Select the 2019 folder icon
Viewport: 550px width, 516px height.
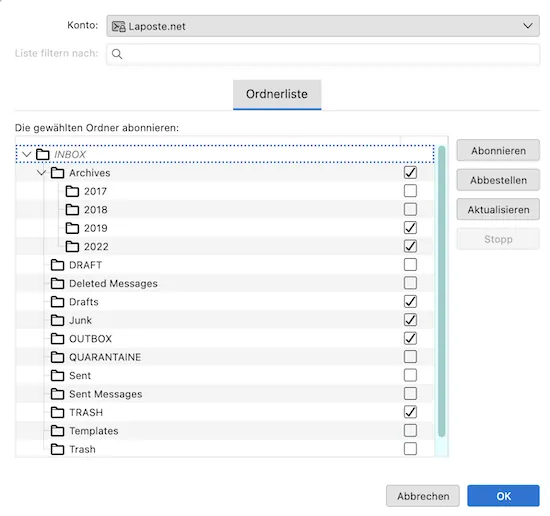(72, 228)
